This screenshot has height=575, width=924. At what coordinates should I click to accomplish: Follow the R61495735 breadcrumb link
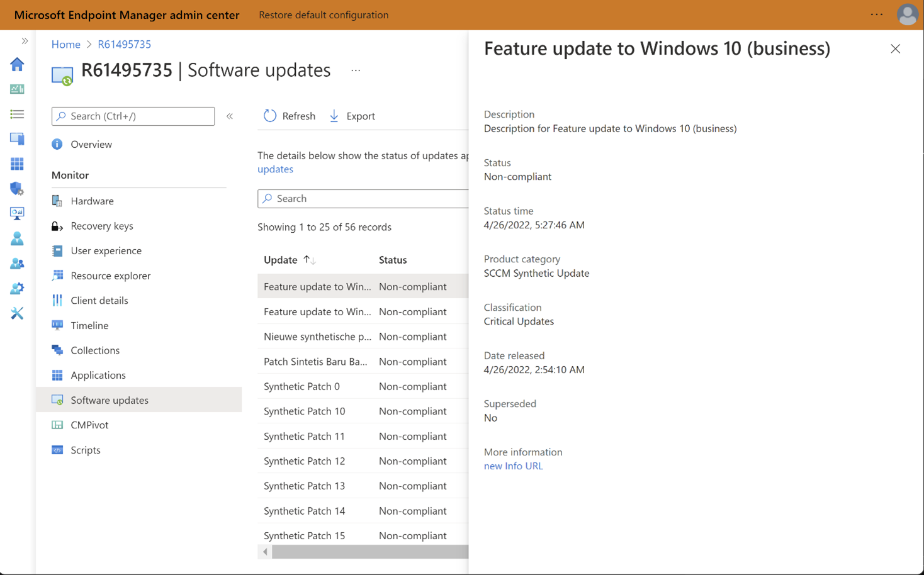tap(125, 44)
